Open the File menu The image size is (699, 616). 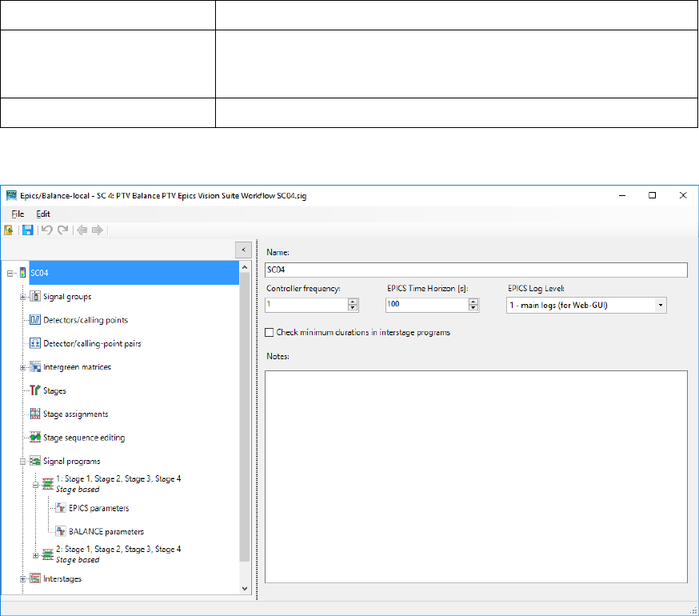[x=18, y=214]
